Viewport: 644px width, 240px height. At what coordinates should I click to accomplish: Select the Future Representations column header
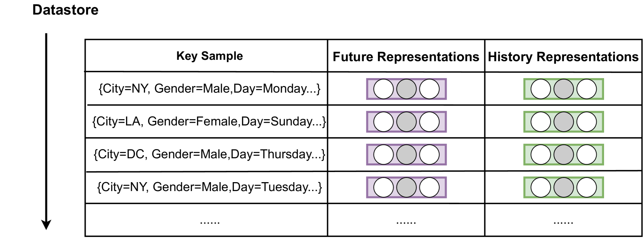coord(406,57)
